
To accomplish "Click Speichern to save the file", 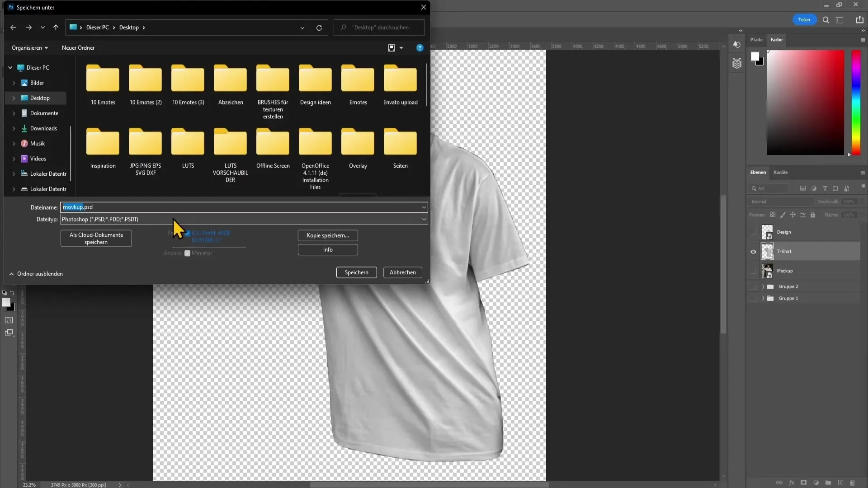I will [357, 272].
